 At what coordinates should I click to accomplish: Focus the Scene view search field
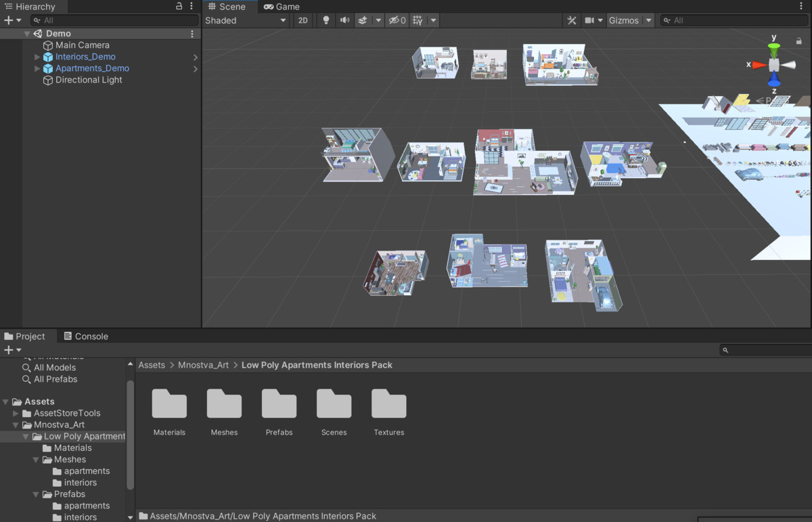(733, 20)
